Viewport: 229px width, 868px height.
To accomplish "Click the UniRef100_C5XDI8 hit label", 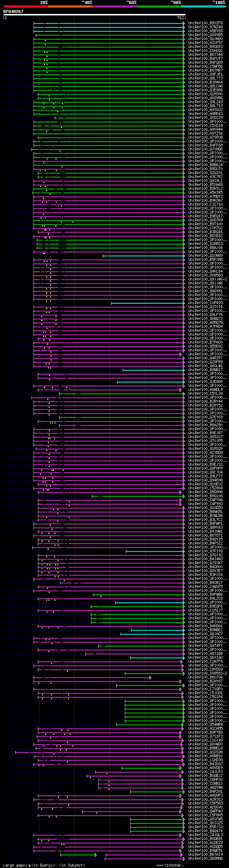I will (x=205, y=126).
